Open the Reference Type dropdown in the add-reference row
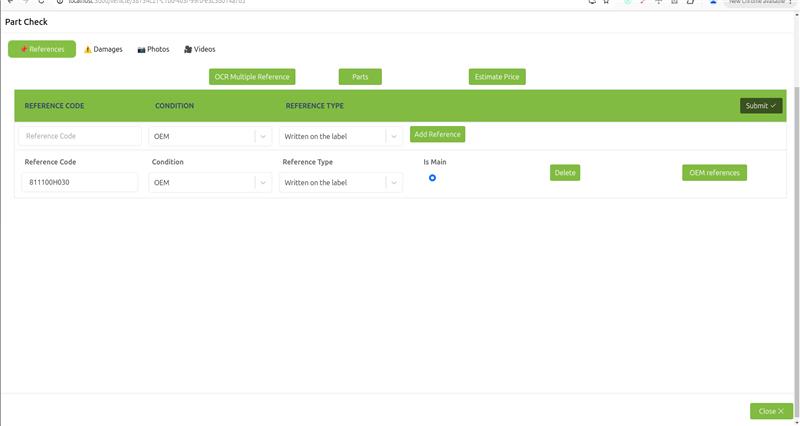Image resolution: width=800 pixels, height=426 pixels. click(393, 136)
